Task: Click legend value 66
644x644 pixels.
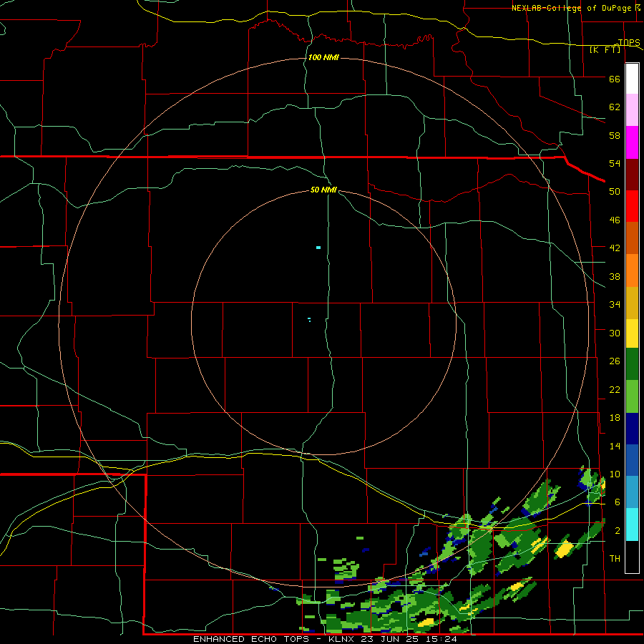Action: [x=615, y=79]
